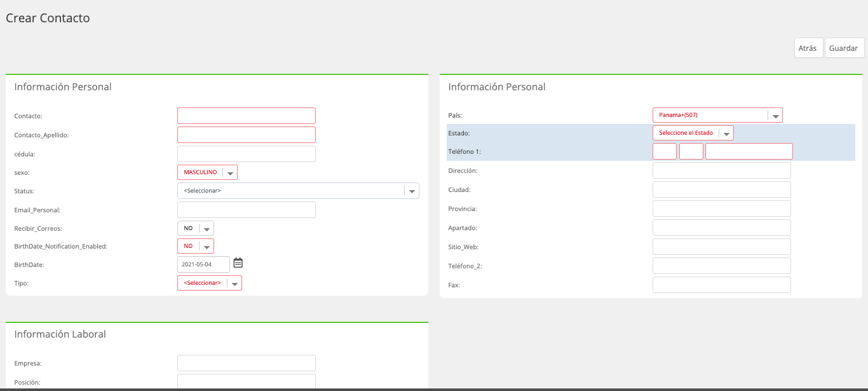Focus the Dirección input field
The width and height of the screenshot is (868, 391).
click(x=722, y=170)
